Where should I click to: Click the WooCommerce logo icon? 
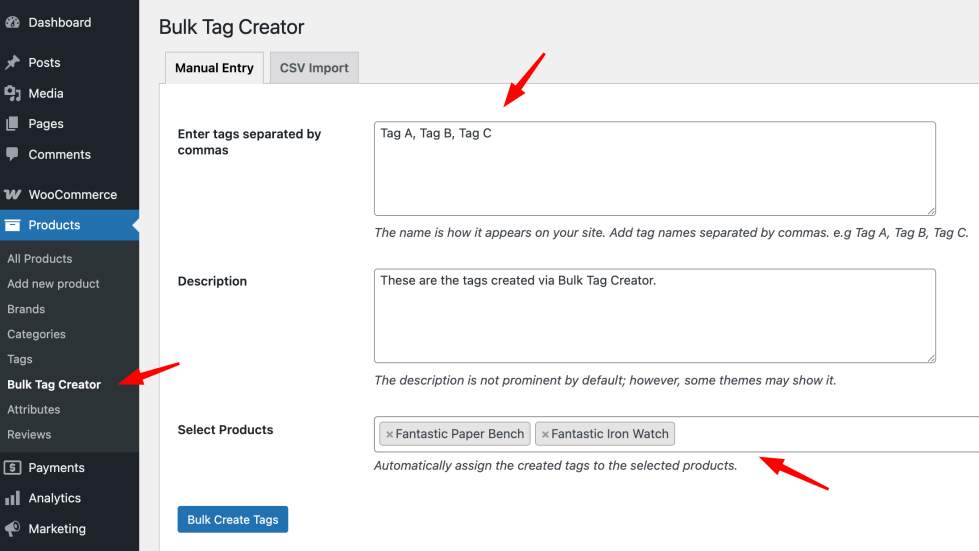point(12,195)
